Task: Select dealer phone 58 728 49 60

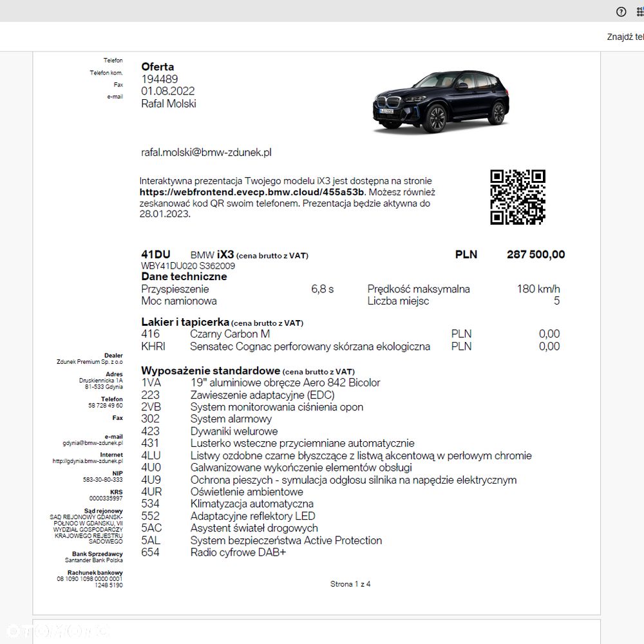Action: [106, 405]
